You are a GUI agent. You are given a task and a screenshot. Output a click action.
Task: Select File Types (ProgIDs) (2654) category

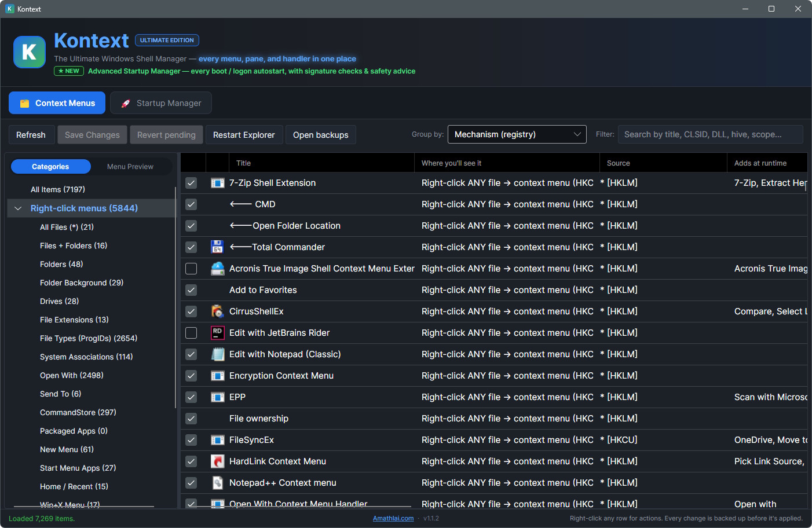click(x=89, y=338)
